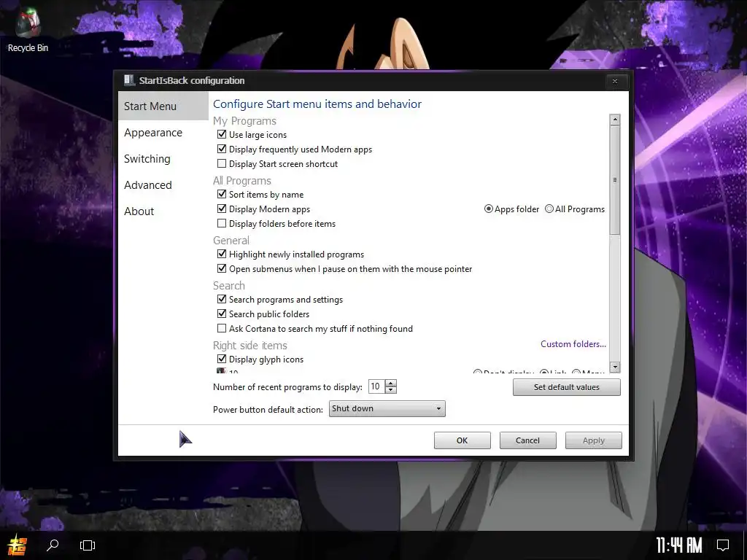Screen dimensions: 747x560
Task: Open the Custom folders link
Action: point(573,344)
